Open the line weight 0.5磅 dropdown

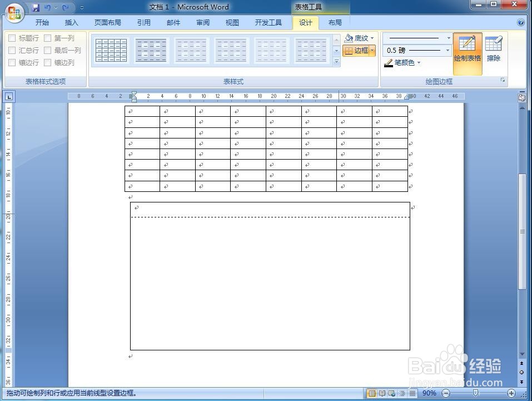tap(448, 50)
